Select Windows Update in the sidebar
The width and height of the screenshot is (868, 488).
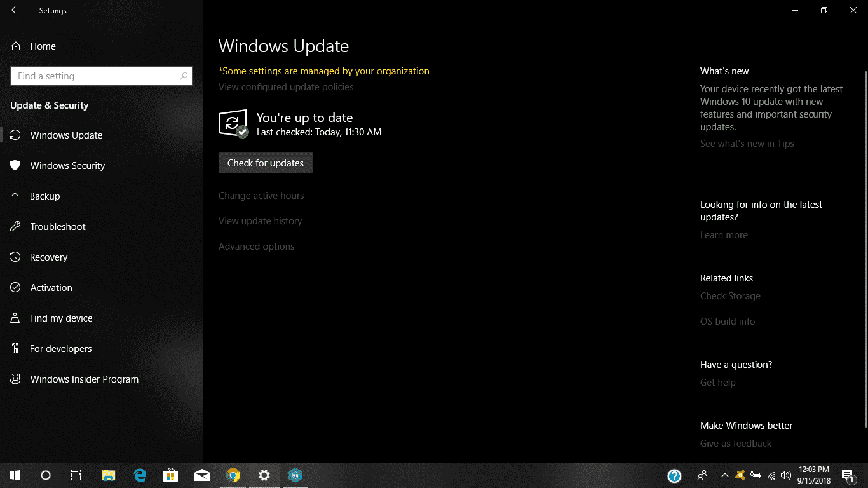pos(102,135)
